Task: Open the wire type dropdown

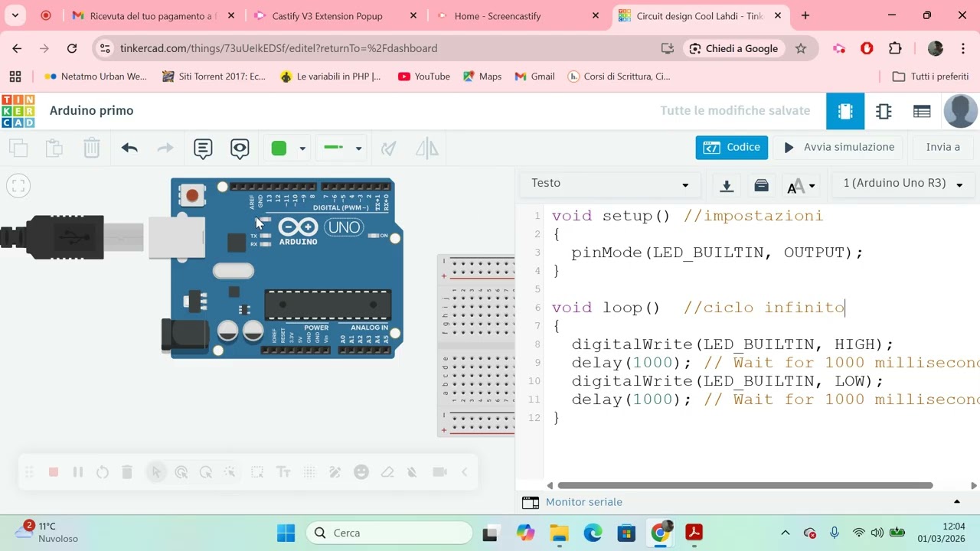Action: pos(341,148)
